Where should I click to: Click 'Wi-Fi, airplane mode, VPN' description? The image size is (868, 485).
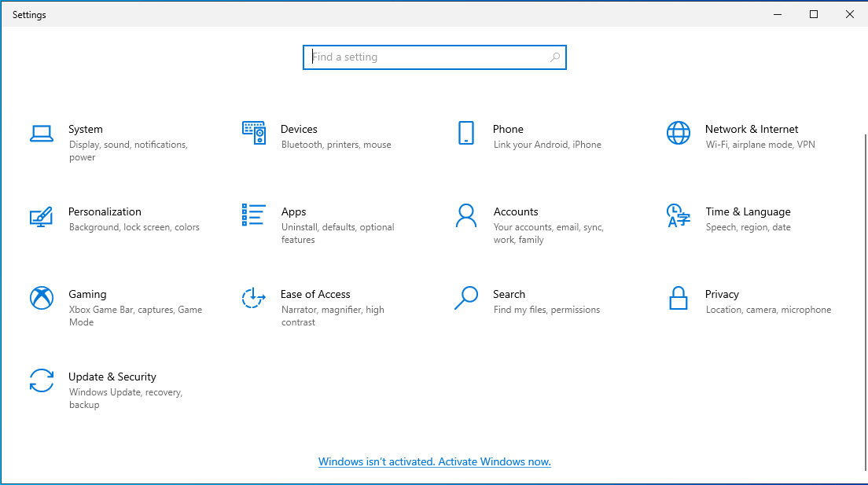click(760, 145)
